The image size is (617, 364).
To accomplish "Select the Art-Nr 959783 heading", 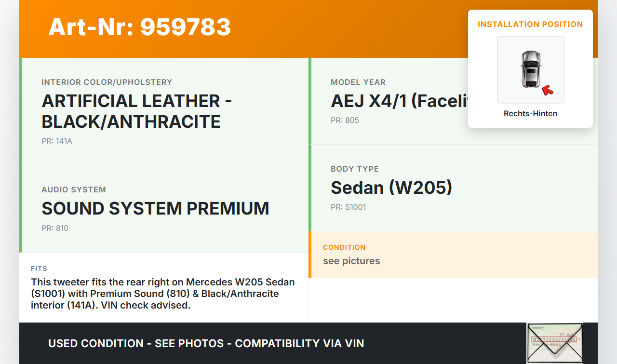I will (140, 27).
